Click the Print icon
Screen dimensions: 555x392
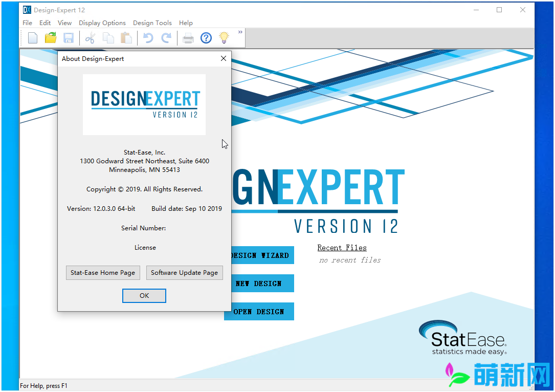(188, 37)
